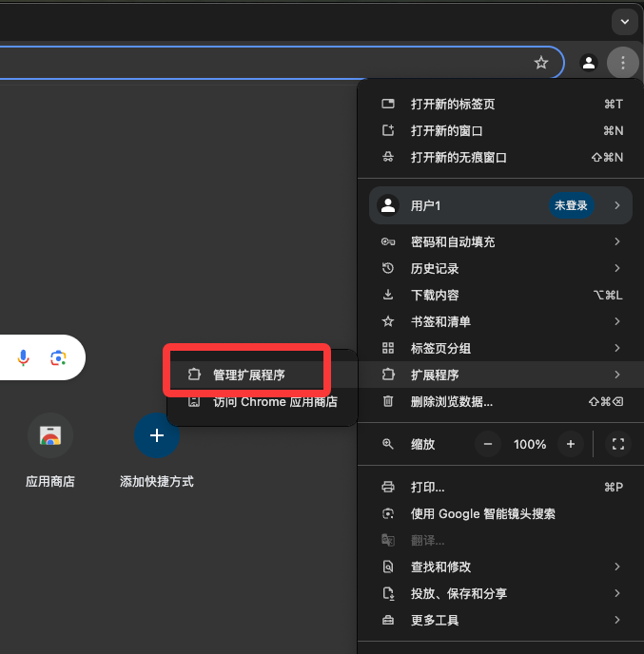Click the star icon beside 书签和清单
Screen dimensions: 644x654
click(388, 321)
